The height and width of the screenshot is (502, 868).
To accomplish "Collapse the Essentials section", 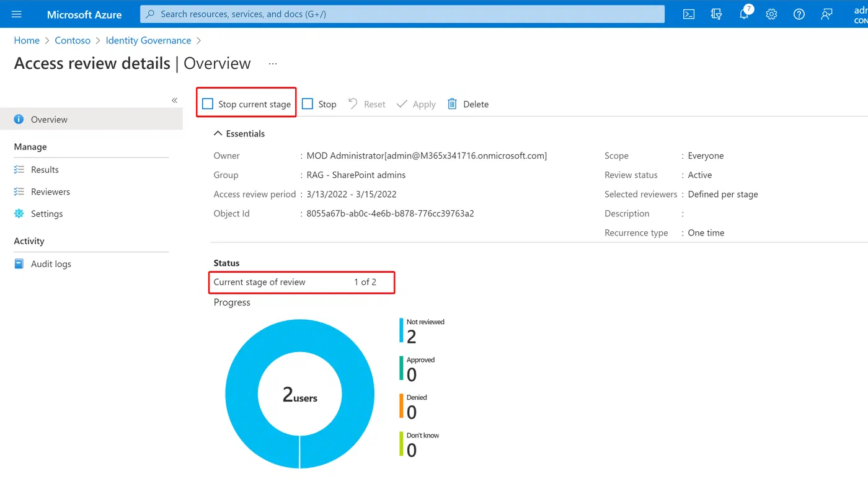I will point(239,133).
